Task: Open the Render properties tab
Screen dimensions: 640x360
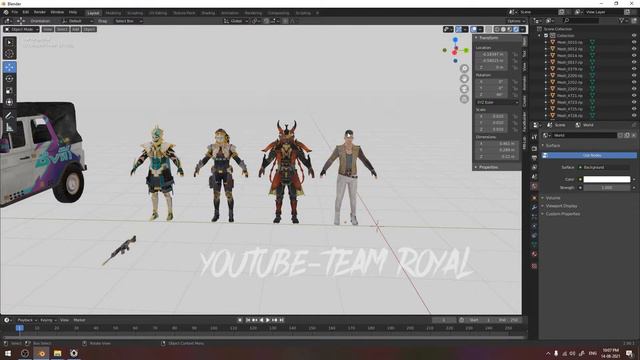Action: click(x=534, y=148)
